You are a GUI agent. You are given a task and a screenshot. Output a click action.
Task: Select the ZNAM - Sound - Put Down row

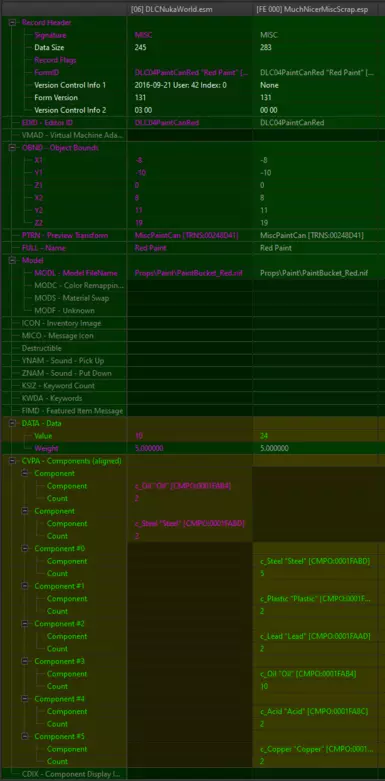pyautogui.click(x=192, y=373)
